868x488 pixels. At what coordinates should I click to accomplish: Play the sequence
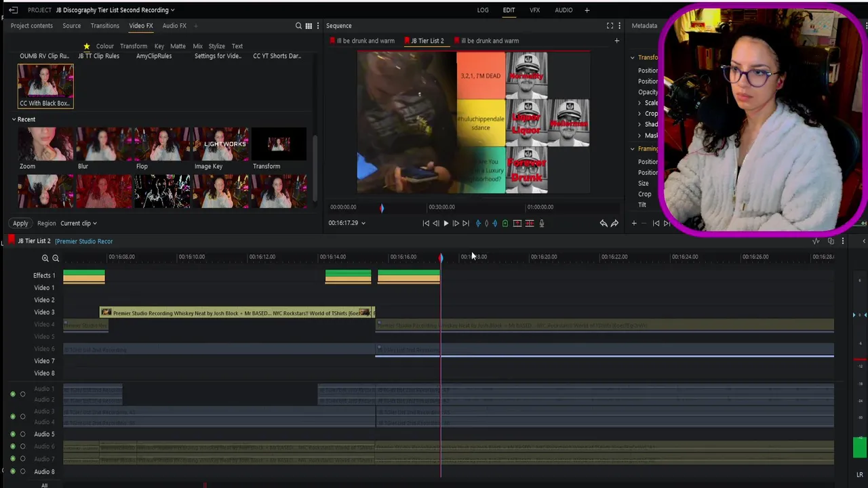(x=446, y=223)
